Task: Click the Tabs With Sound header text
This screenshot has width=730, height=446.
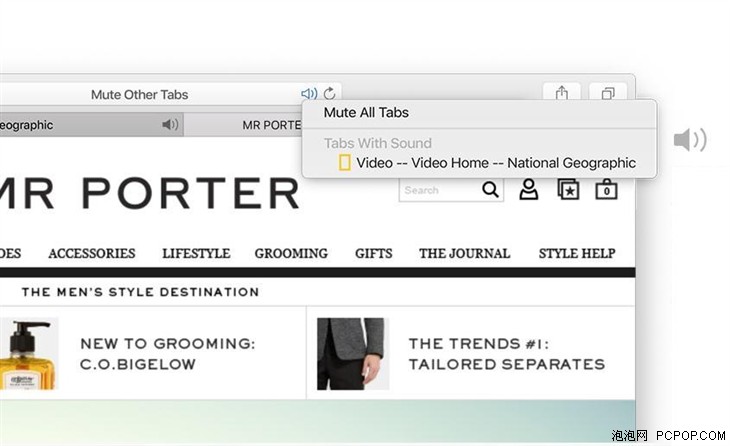Action: [x=378, y=143]
